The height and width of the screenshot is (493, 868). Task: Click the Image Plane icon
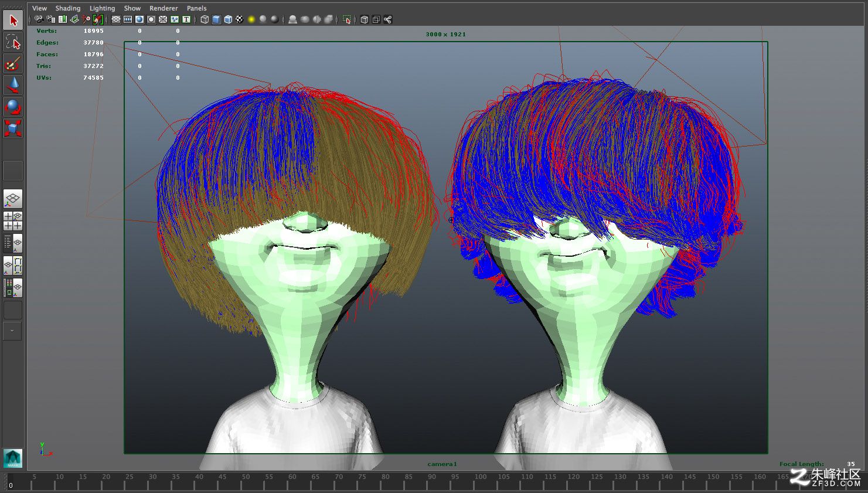(x=74, y=19)
